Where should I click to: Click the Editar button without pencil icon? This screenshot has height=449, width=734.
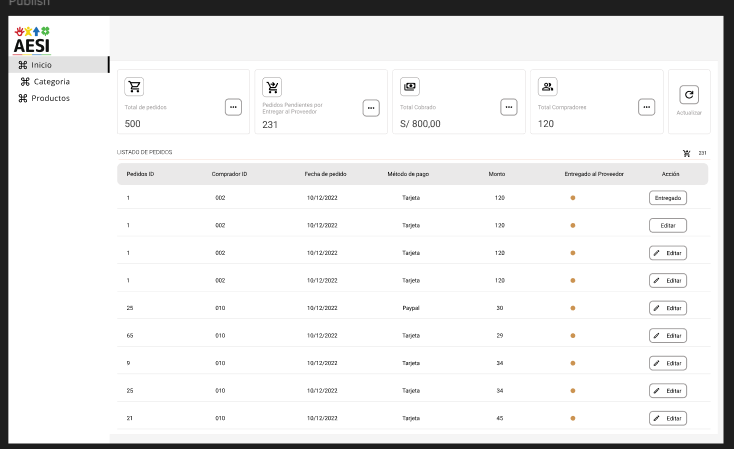[668, 226]
